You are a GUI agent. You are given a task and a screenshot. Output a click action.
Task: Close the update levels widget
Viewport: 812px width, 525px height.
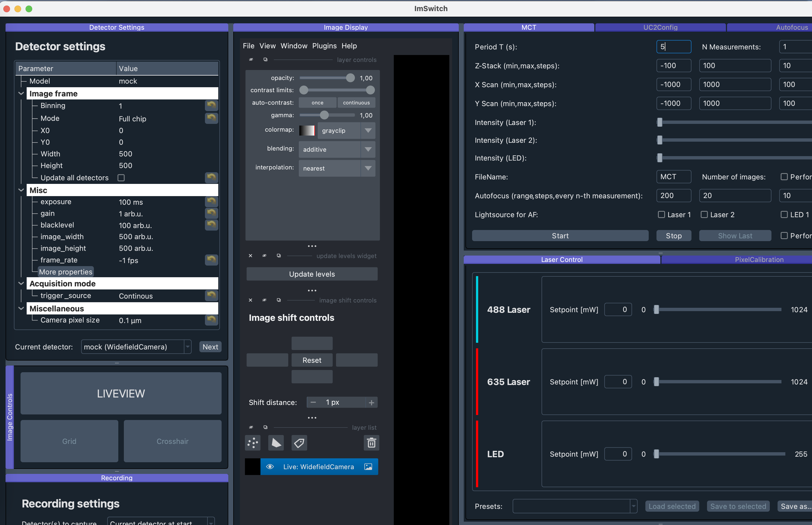coord(250,256)
